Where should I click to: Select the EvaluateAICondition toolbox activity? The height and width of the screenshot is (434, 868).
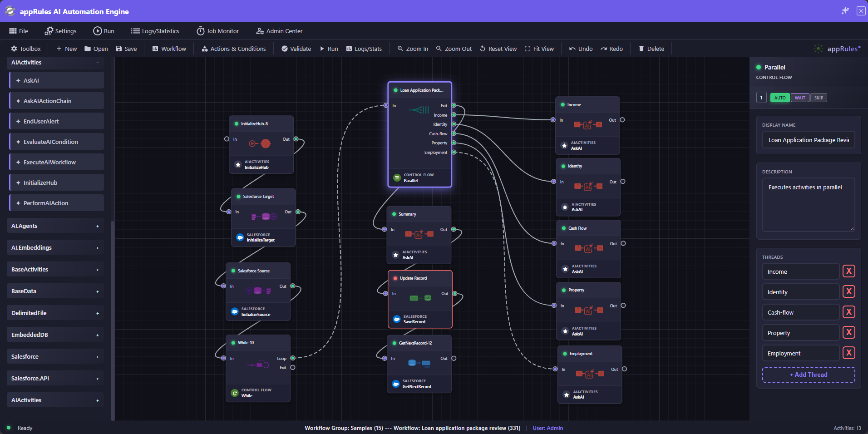(57, 142)
